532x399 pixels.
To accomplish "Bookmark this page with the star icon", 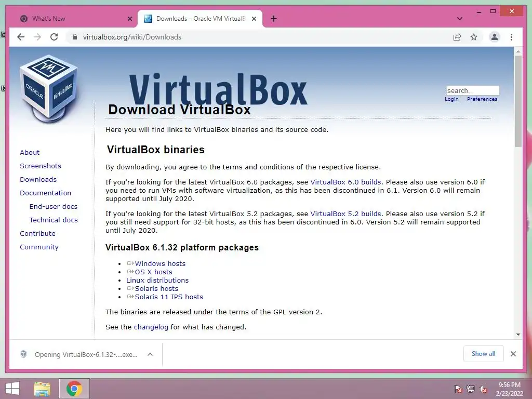I will point(474,37).
